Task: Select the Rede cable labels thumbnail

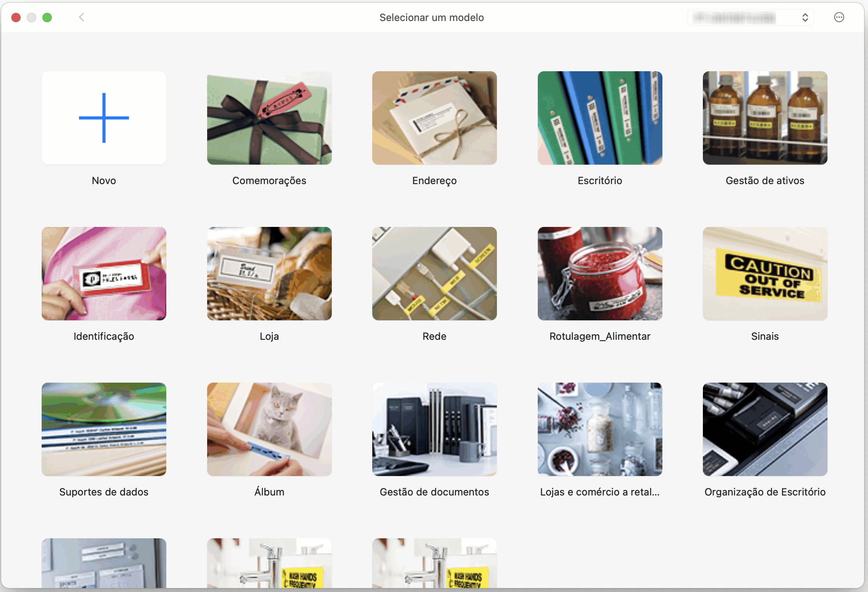Action: 435,274
